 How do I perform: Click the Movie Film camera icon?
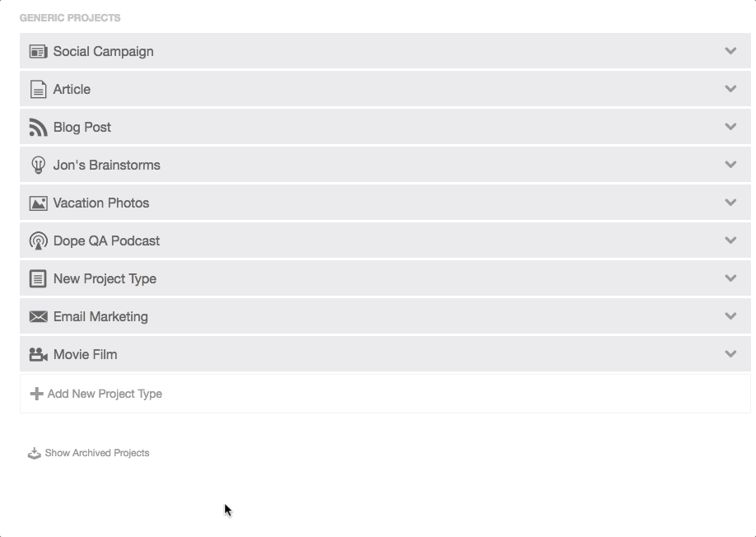pos(38,354)
